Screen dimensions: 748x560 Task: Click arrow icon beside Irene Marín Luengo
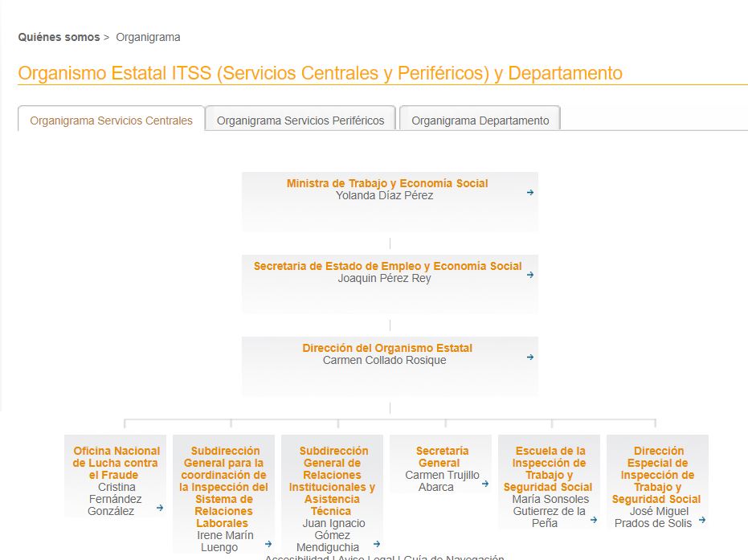tap(268, 544)
